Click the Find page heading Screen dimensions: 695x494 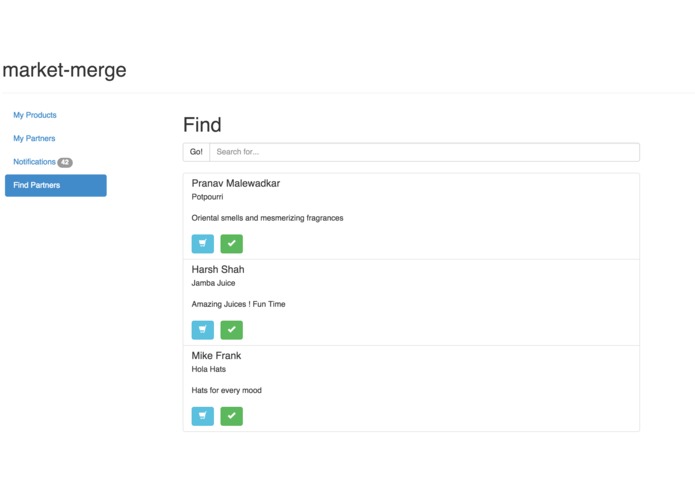[202, 125]
